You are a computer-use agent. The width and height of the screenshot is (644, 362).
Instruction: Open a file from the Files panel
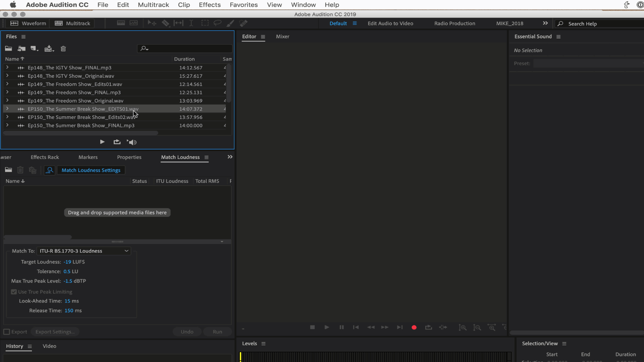pyautogui.click(x=8, y=49)
